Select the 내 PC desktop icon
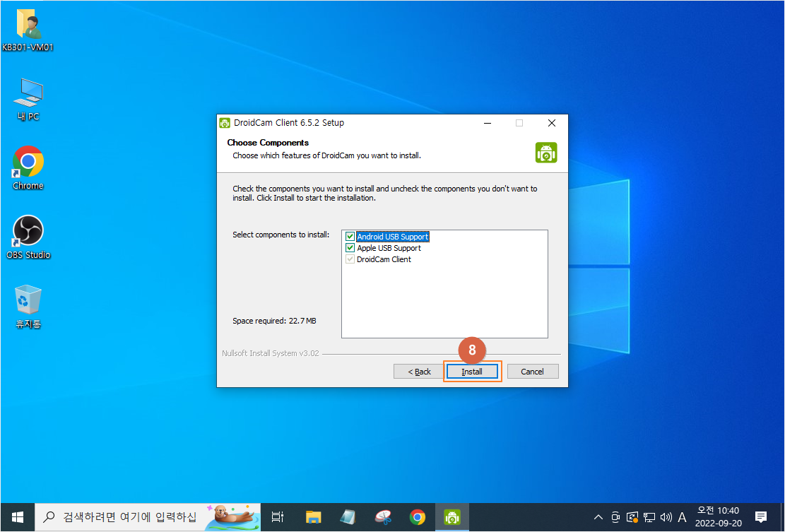Image resolution: width=785 pixels, height=532 pixels. click(28, 100)
